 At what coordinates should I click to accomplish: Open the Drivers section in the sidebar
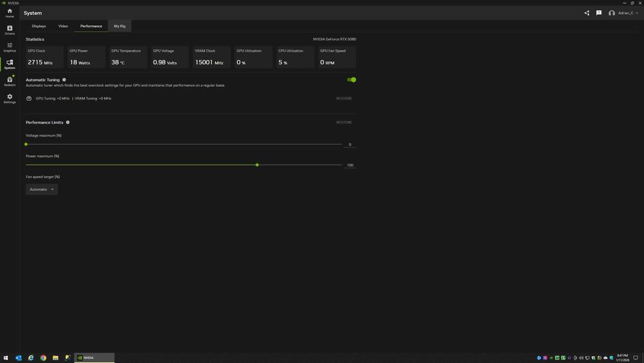tap(10, 30)
